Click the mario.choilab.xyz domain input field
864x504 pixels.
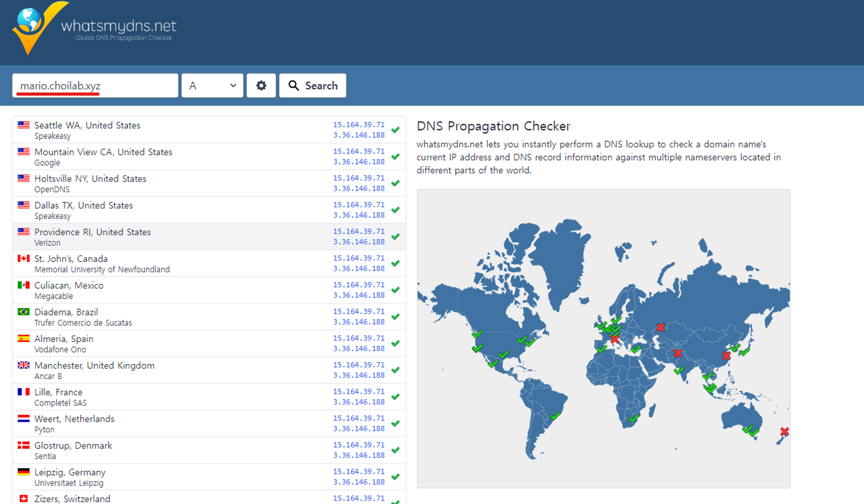(95, 86)
